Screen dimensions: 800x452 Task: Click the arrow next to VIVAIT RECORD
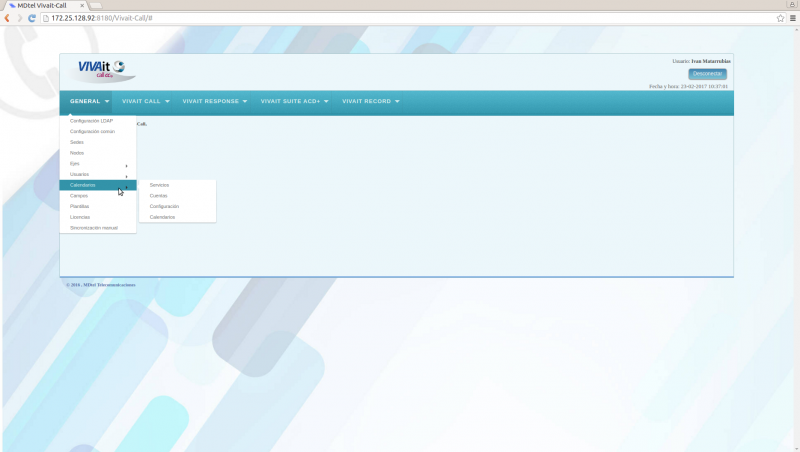point(397,102)
